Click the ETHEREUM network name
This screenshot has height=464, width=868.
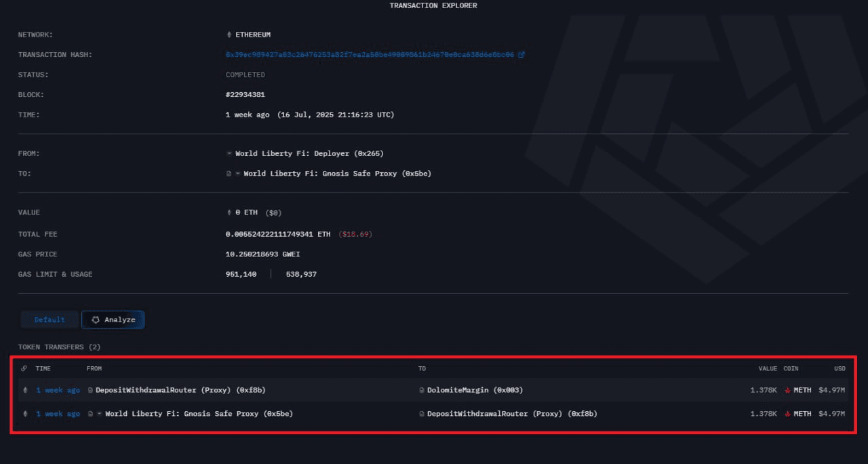(253, 35)
